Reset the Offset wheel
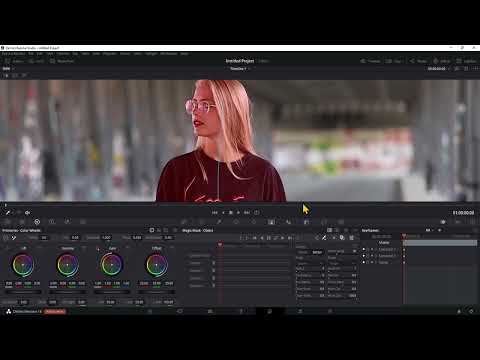This screenshot has height=360, width=480. 172,248
